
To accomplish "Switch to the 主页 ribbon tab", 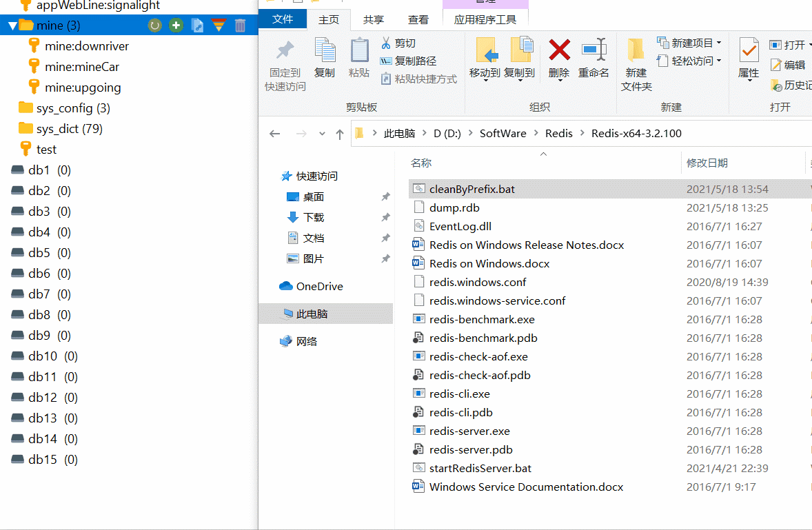I will coord(329,20).
